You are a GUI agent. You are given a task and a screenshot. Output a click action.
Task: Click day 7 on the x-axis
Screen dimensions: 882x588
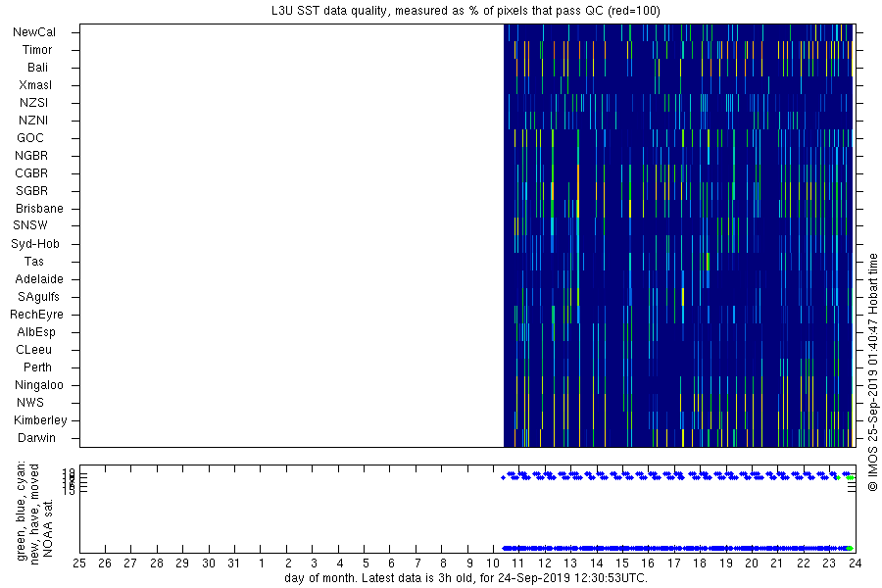[x=417, y=563]
